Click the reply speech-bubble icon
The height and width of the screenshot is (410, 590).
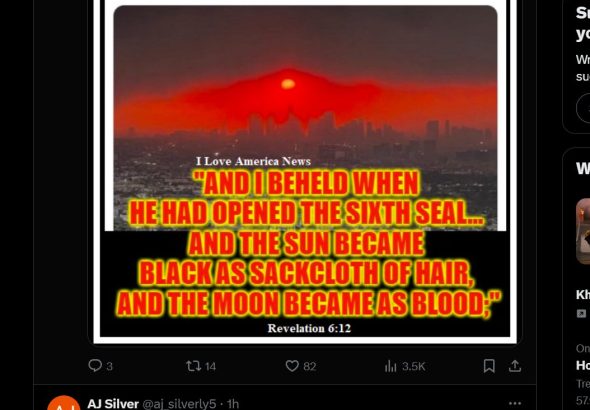tap(94, 366)
